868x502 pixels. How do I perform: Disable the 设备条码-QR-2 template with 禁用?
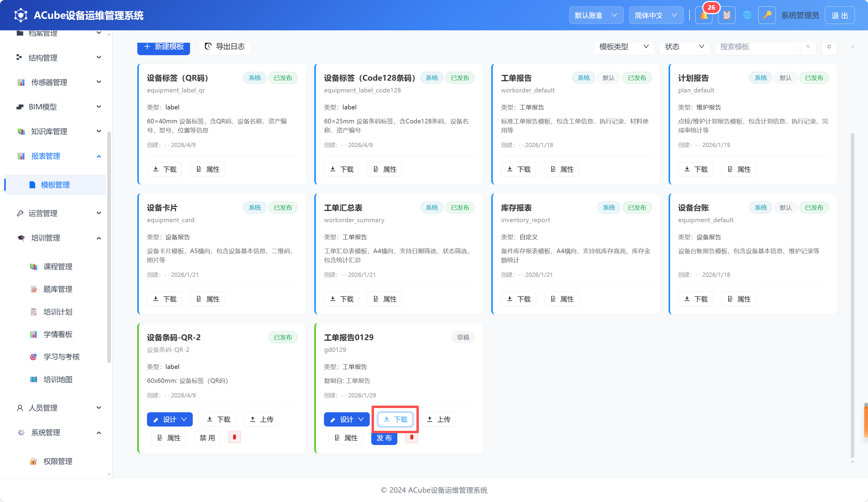(207, 437)
